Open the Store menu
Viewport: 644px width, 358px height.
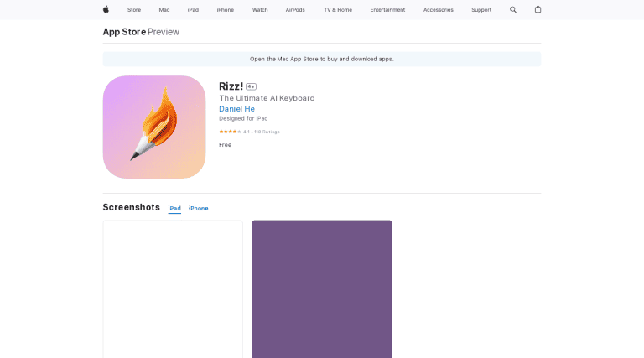pos(134,10)
